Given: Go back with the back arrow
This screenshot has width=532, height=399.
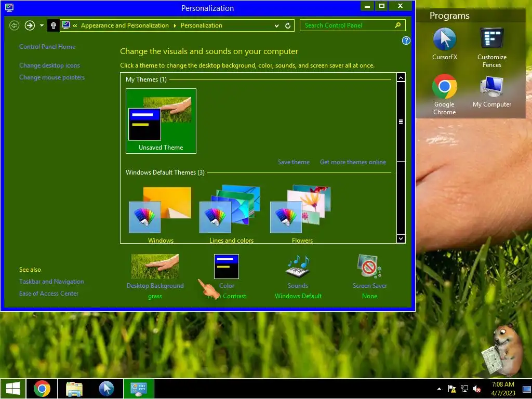Looking at the screenshot, I should point(14,25).
